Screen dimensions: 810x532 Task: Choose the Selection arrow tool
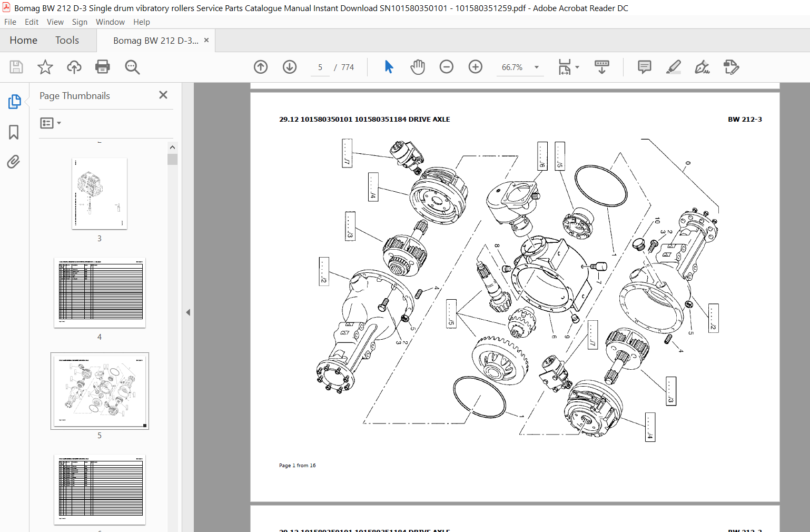[x=389, y=67]
